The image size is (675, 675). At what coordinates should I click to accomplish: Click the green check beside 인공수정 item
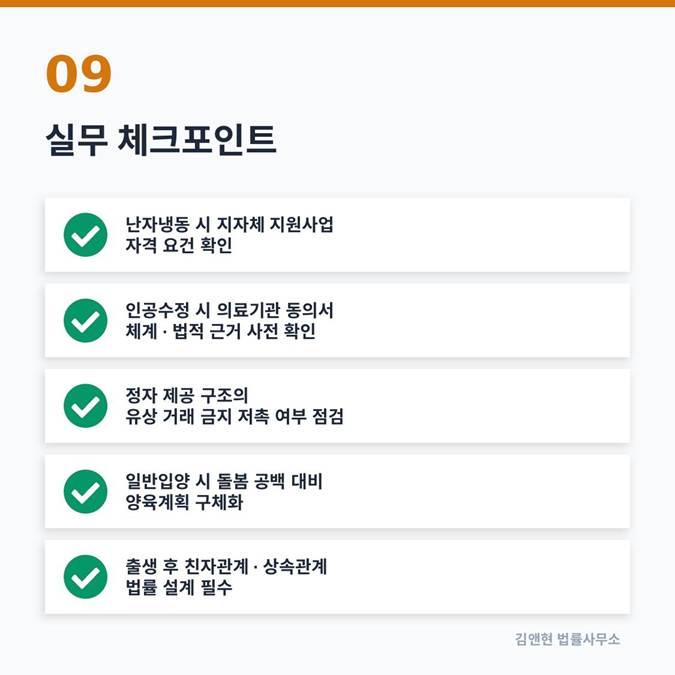(86, 321)
